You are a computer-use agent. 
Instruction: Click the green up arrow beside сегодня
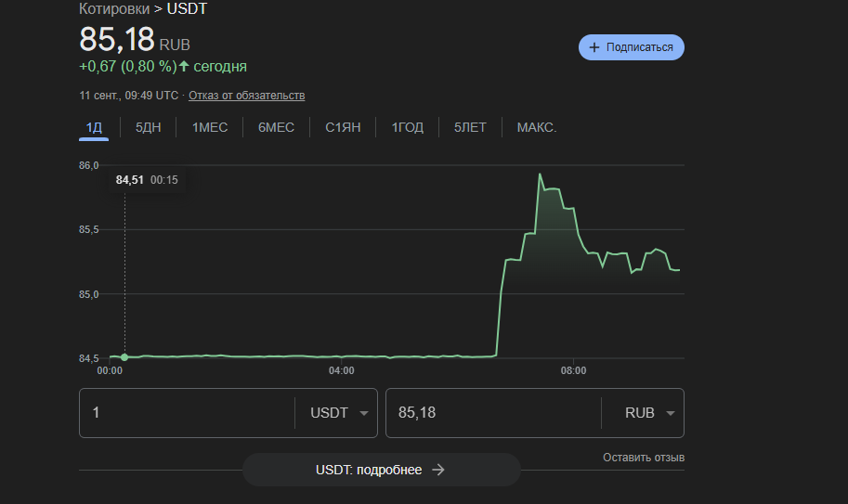[x=184, y=66]
